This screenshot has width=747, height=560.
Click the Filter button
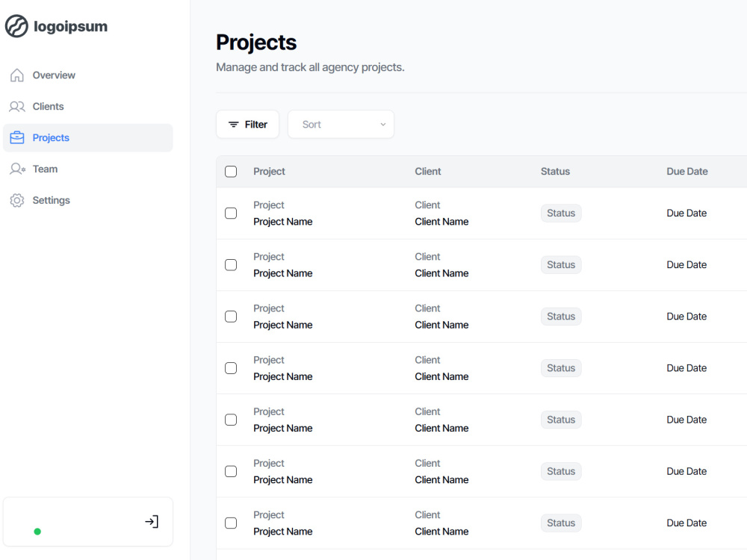tap(248, 124)
